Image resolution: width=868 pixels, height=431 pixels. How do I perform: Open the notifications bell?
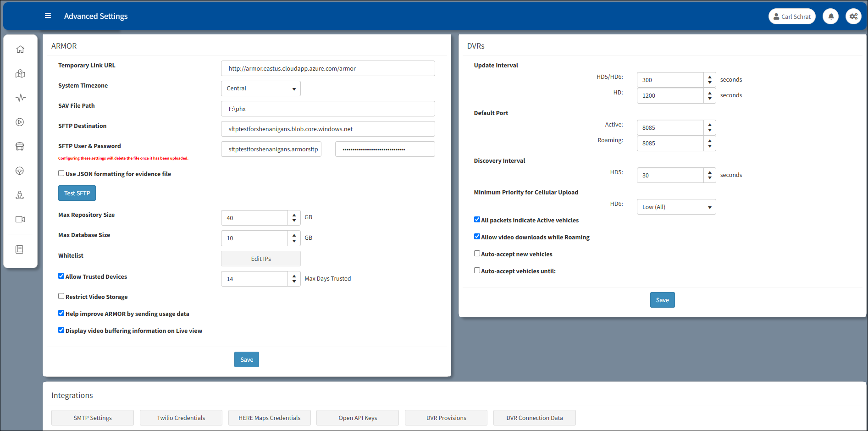[x=830, y=17]
